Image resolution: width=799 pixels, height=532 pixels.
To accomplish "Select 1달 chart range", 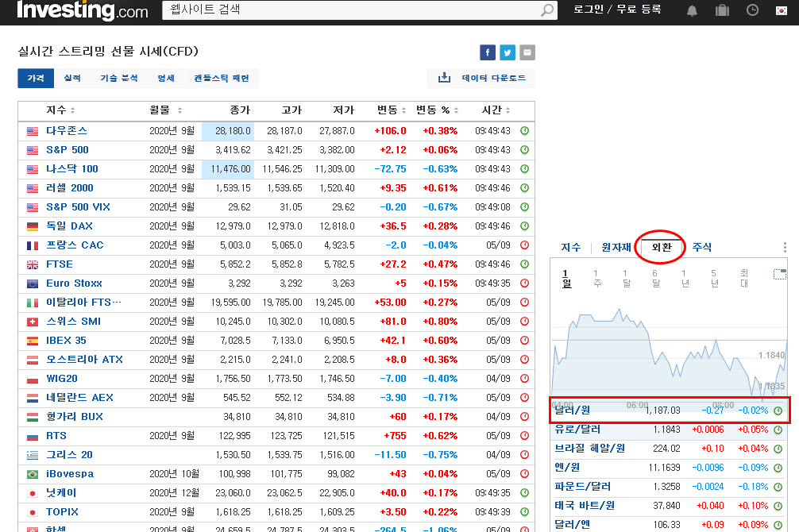I will [x=627, y=279].
